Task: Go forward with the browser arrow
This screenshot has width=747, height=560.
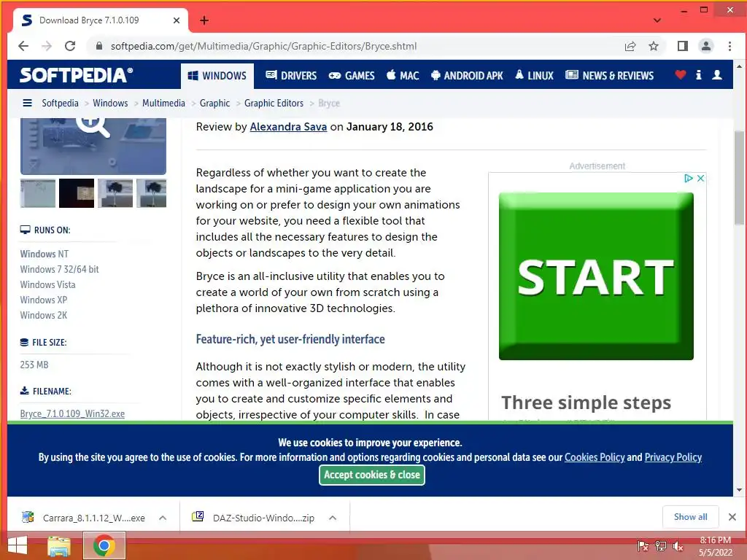Action: (x=47, y=46)
